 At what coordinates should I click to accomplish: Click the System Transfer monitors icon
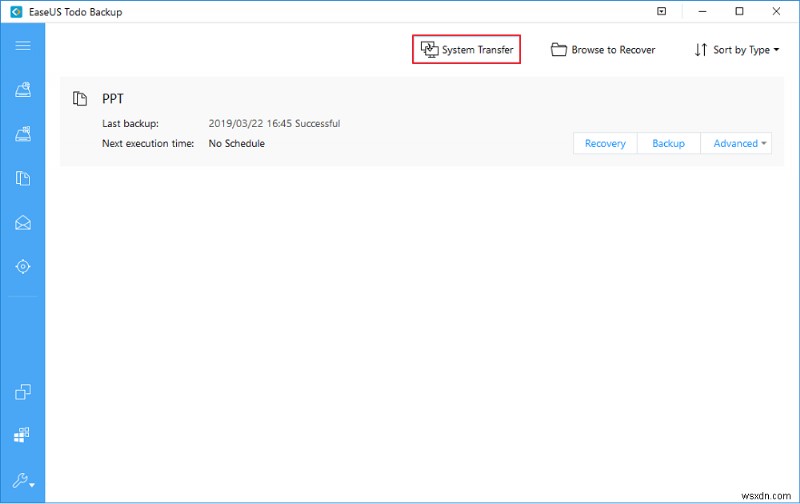click(429, 49)
